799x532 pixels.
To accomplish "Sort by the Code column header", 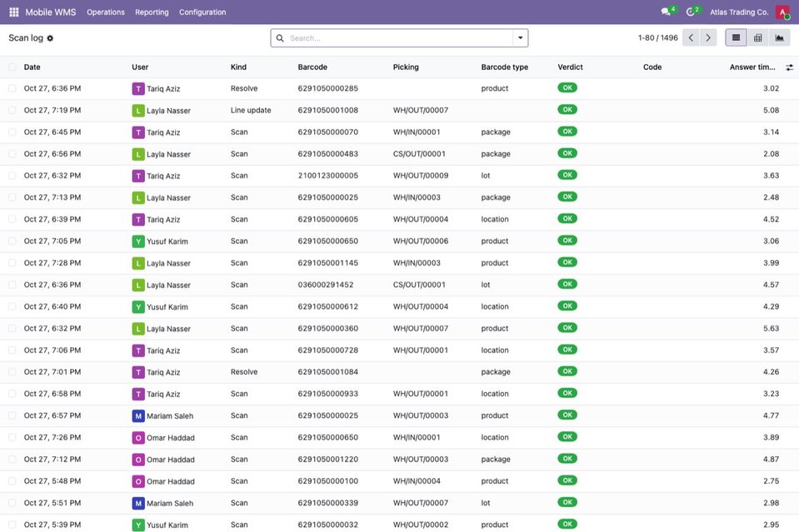I will click(x=652, y=67).
